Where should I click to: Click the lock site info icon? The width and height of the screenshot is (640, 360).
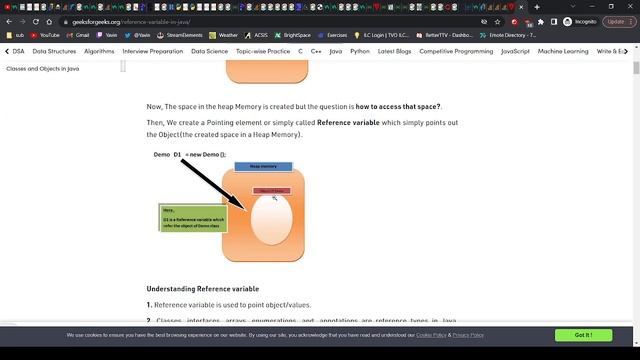66,22
